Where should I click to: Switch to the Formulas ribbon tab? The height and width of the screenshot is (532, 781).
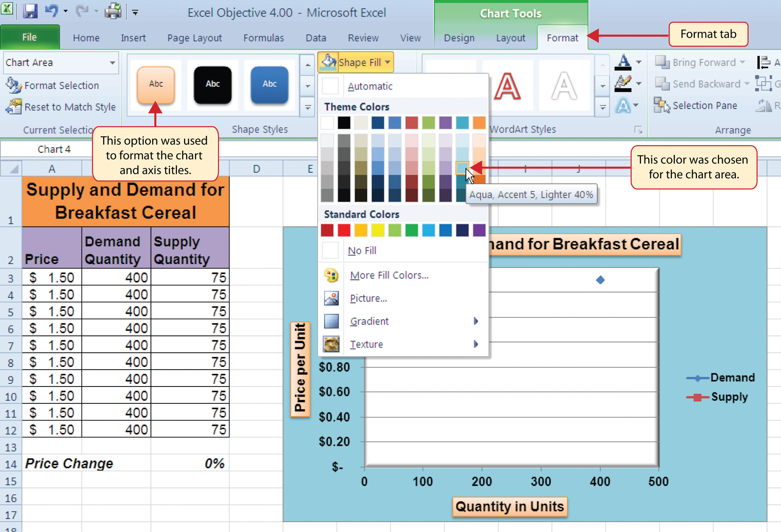coord(263,38)
